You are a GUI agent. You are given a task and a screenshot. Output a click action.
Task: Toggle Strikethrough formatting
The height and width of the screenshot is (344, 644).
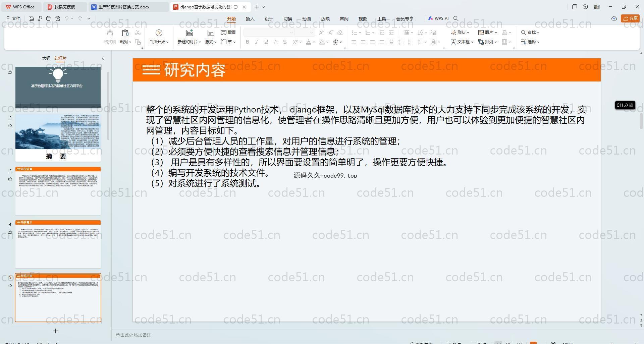click(275, 42)
